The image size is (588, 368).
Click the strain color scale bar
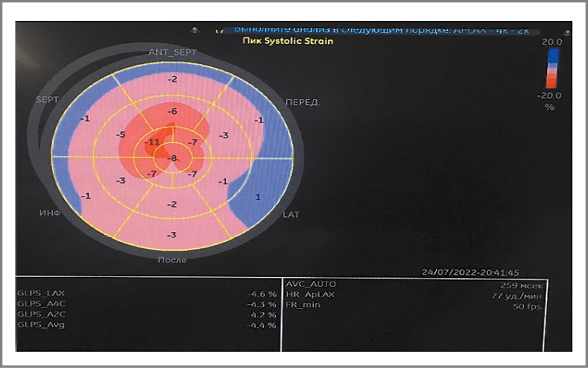pos(553,67)
